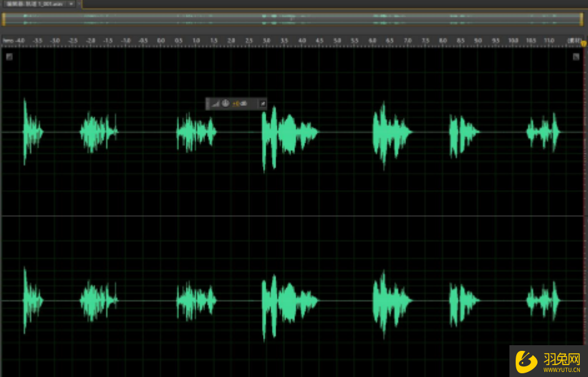Click the left handle of the overview navigator
Viewport: 588px width, 377px height.
pyautogui.click(x=4, y=20)
